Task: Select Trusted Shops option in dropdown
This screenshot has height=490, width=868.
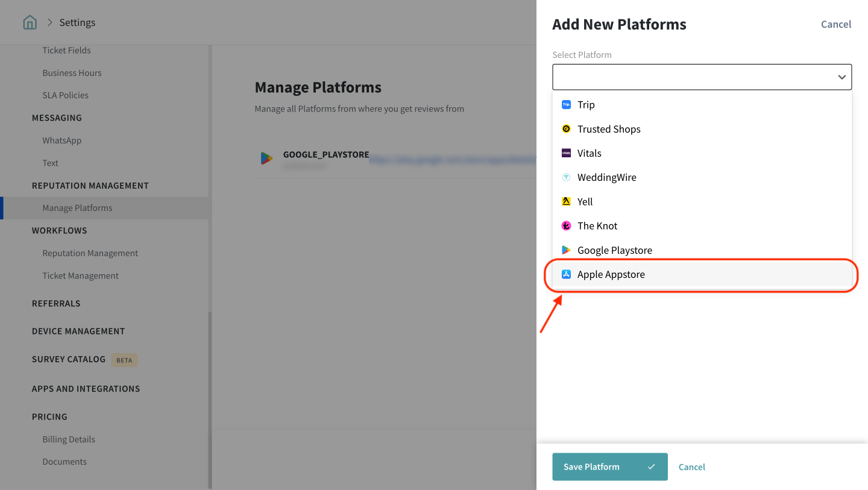Action: pyautogui.click(x=609, y=129)
